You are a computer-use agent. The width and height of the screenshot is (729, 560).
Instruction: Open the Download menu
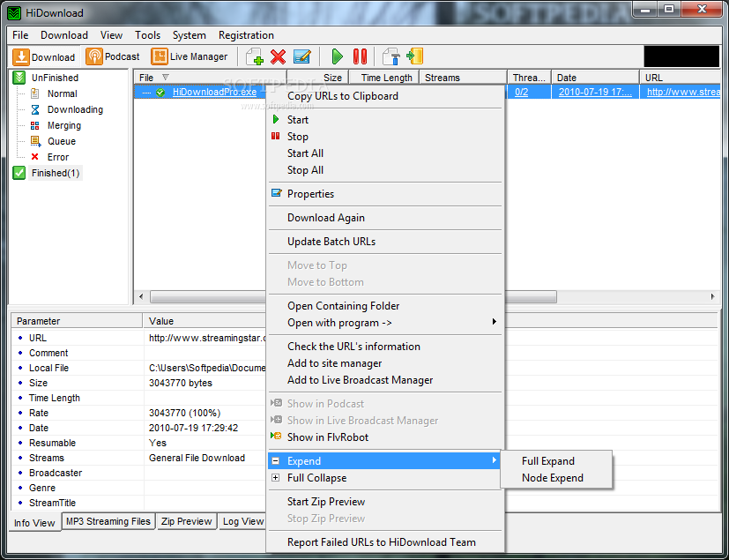[x=64, y=35]
